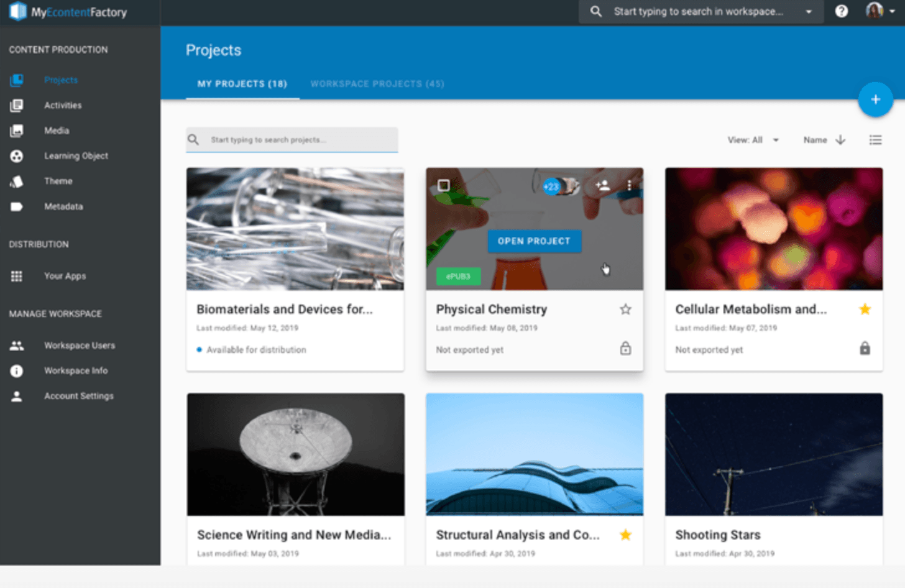Screen dimensions: 905x588
Task: Select the Physical Chemistry card checkbox
Action: (442, 185)
